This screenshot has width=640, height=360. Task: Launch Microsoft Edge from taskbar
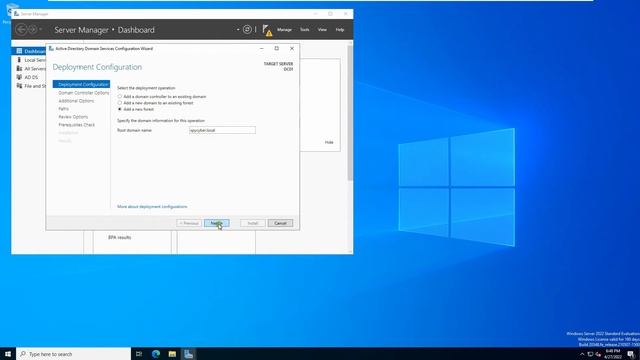pos(156,354)
